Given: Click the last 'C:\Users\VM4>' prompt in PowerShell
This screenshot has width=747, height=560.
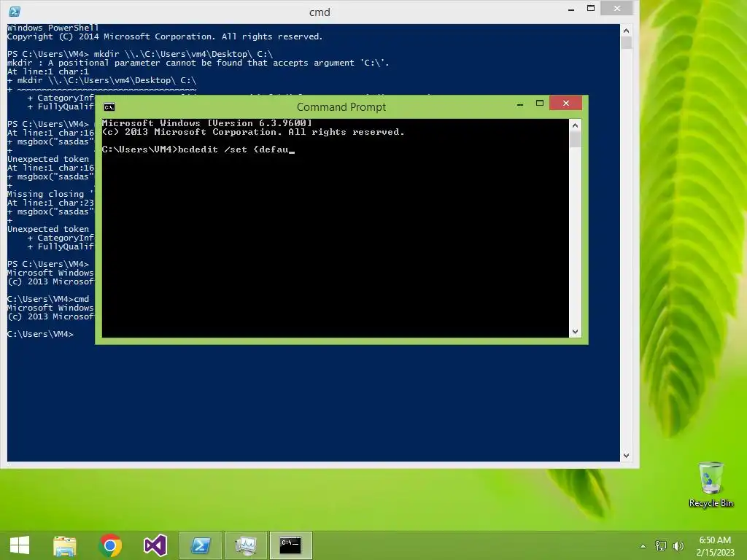Looking at the screenshot, I should (x=41, y=334).
